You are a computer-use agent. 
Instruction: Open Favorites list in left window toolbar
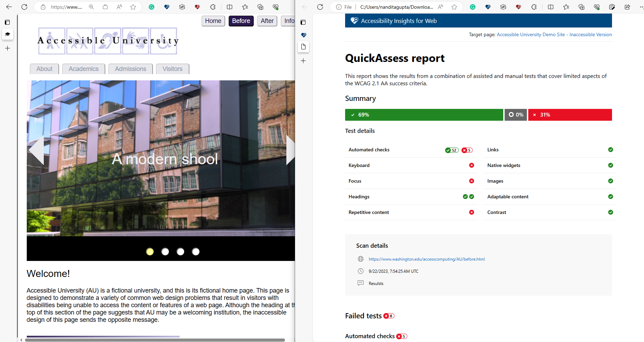point(245,7)
